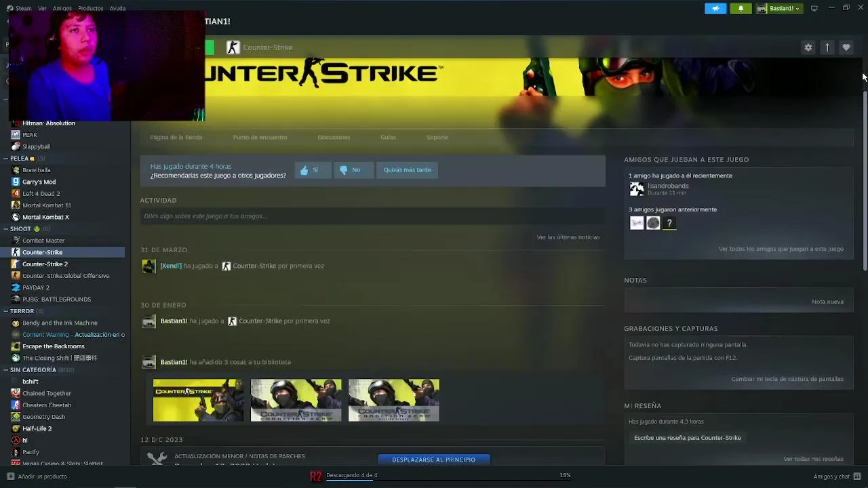The width and height of the screenshot is (868, 488).
Task: Click [Xenef] username in activity
Action: 171,266
